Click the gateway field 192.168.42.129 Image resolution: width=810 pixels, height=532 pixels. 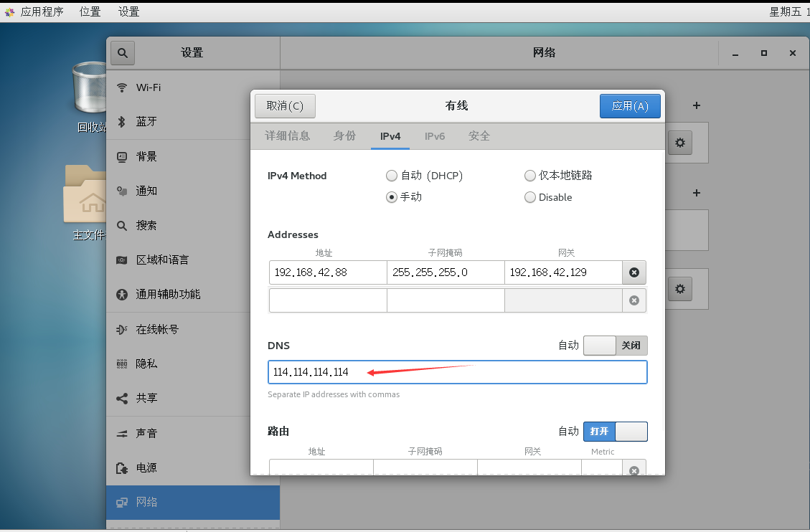click(x=564, y=272)
